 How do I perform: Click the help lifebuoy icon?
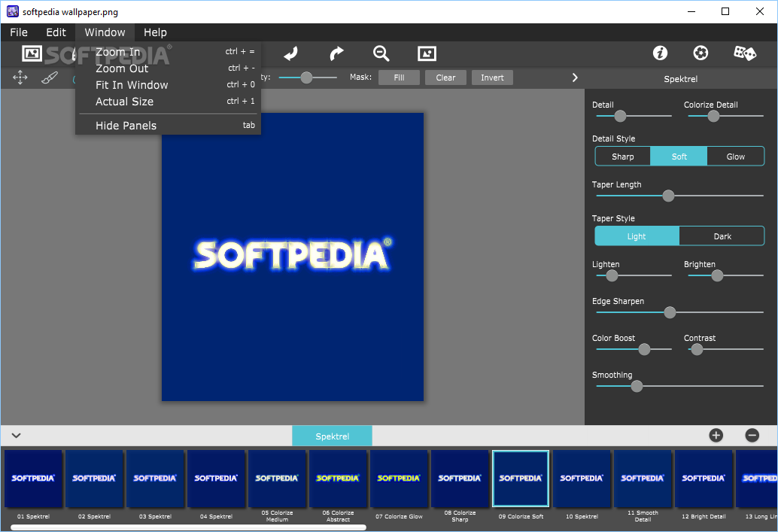(x=701, y=53)
